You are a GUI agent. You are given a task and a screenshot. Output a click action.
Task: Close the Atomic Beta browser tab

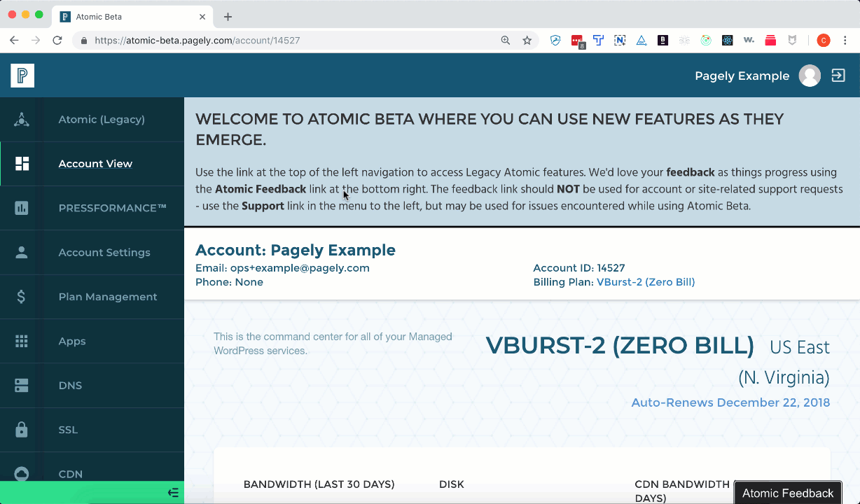pos(202,17)
